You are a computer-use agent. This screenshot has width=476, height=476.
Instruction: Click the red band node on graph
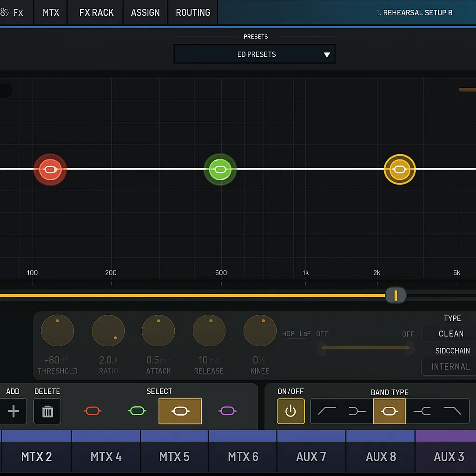[x=50, y=170]
